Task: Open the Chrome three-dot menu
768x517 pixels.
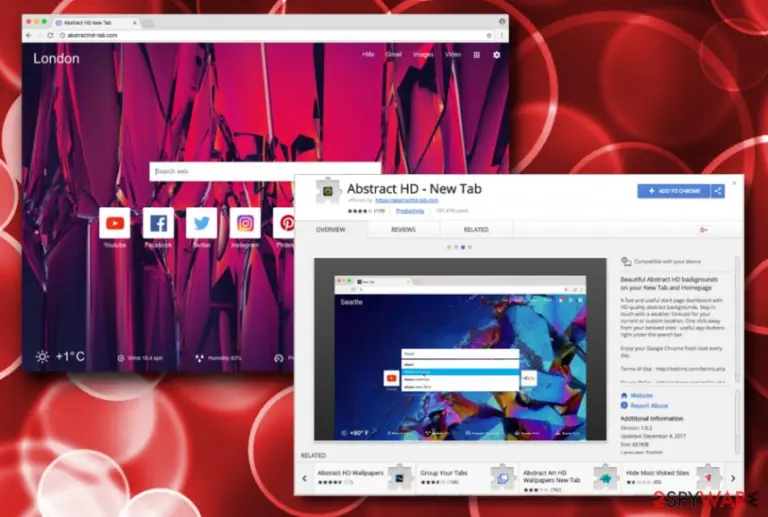Action: point(502,35)
